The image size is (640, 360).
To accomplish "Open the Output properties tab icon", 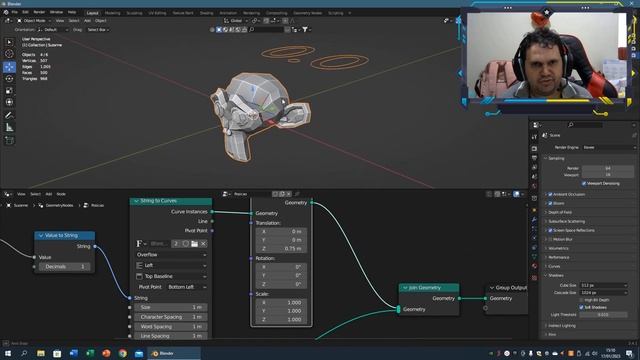I will (x=534, y=158).
